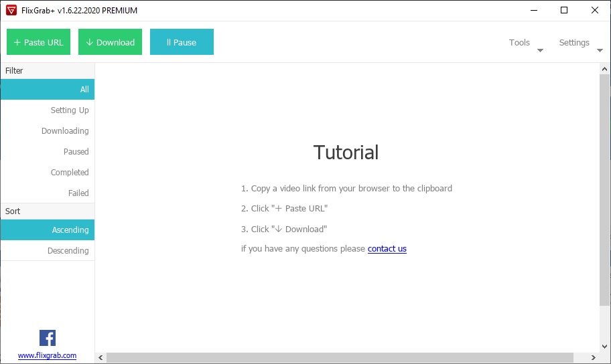
Task: Click the horizontal scrollbar right arrow
Action: [x=593, y=357]
